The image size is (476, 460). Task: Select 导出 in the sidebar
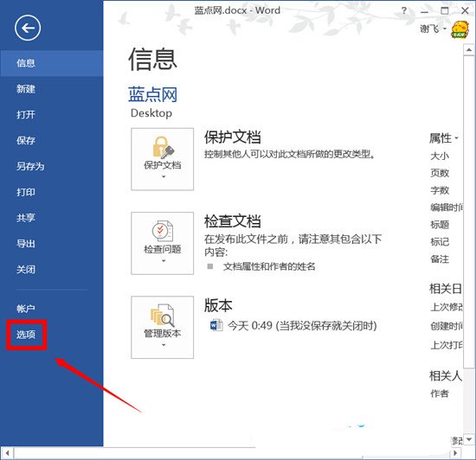[x=52, y=244]
